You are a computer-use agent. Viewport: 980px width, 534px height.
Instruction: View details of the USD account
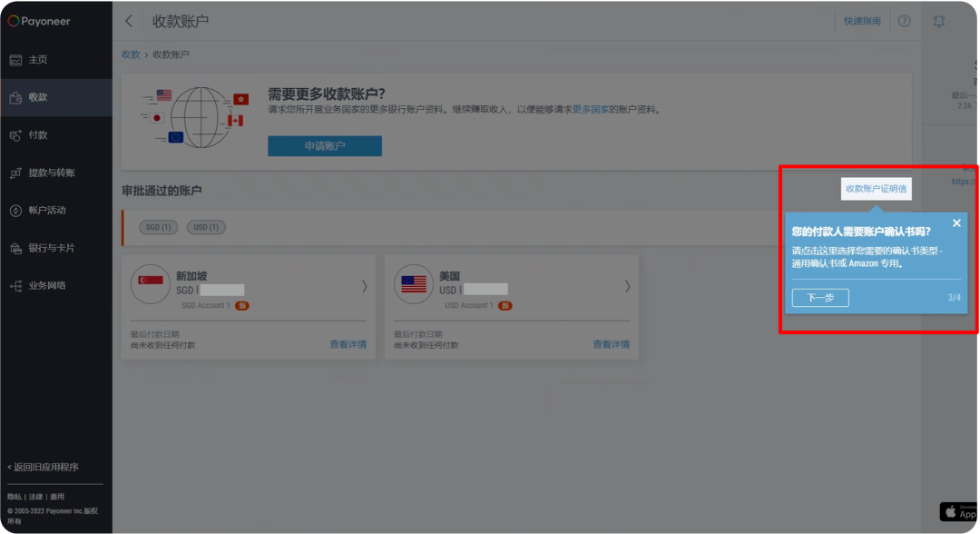612,344
